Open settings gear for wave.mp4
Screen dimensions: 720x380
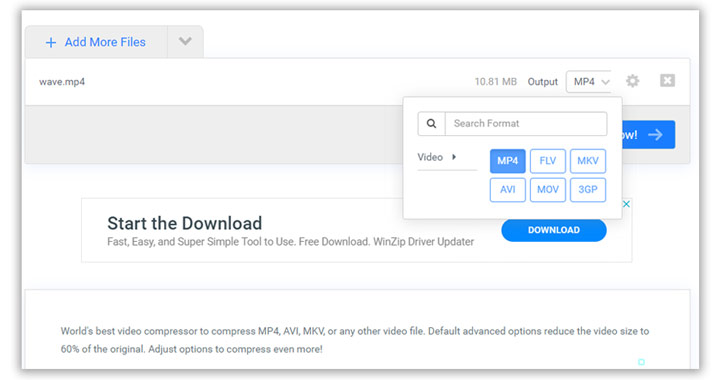[x=632, y=81]
